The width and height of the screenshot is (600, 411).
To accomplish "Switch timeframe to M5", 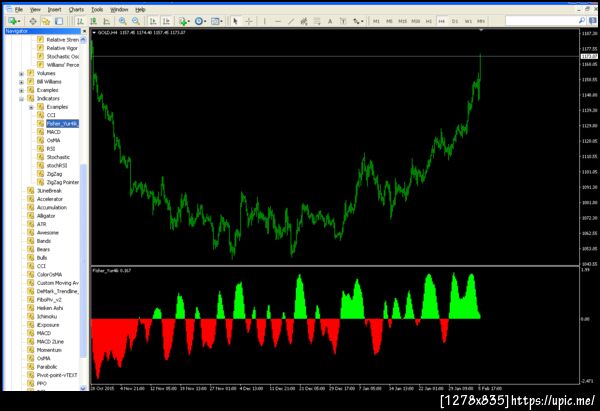I will coord(389,21).
